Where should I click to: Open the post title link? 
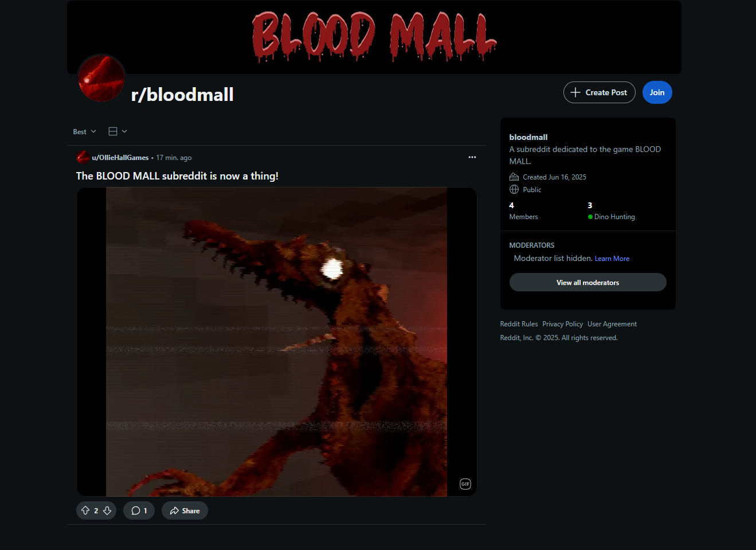(x=177, y=176)
